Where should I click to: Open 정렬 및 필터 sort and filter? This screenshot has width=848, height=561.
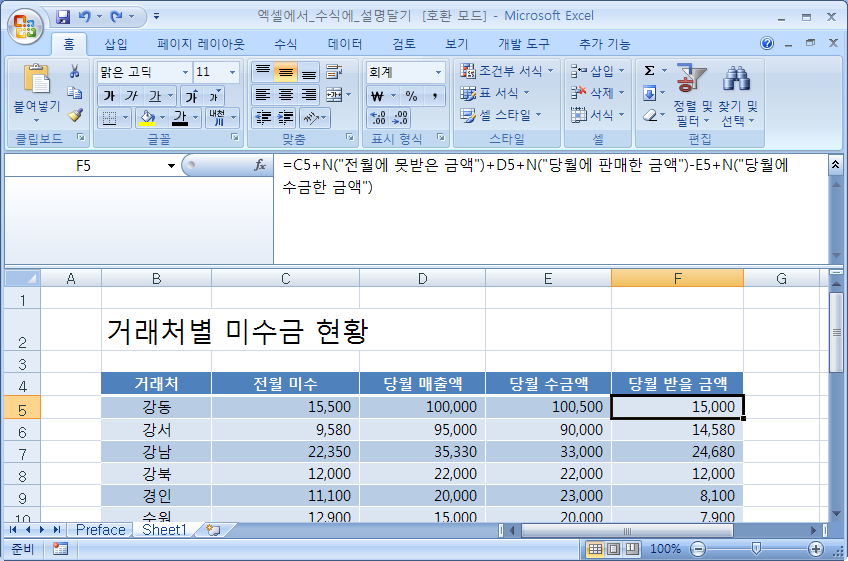pyautogui.click(x=691, y=96)
